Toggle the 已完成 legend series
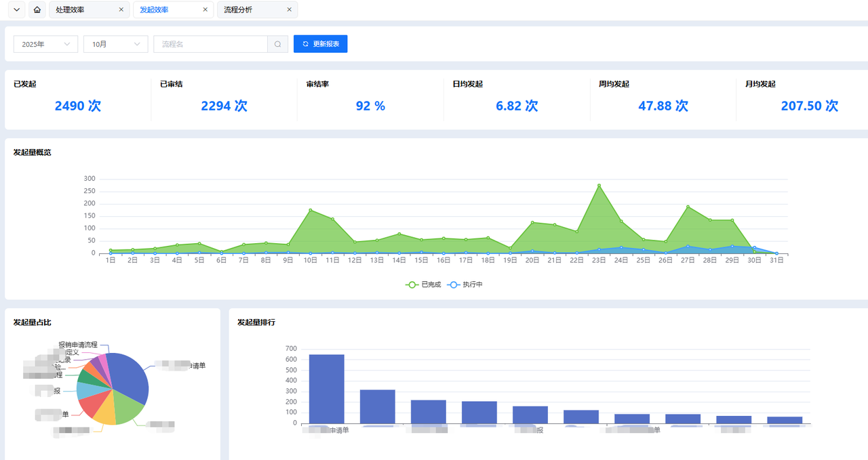 pos(424,285)
